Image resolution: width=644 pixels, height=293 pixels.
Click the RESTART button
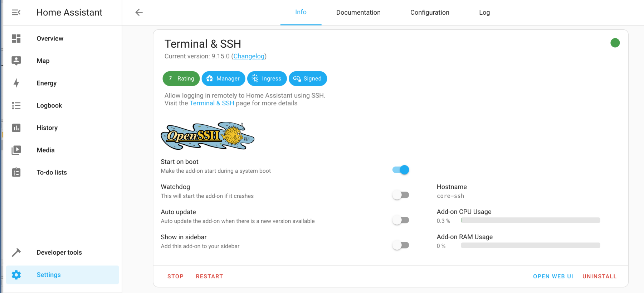[209, 277]
